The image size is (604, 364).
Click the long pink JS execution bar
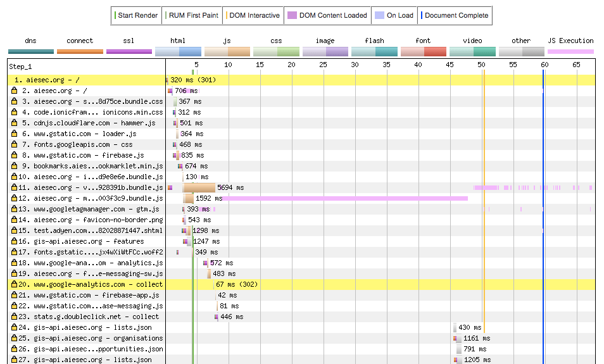coord(345,198)
